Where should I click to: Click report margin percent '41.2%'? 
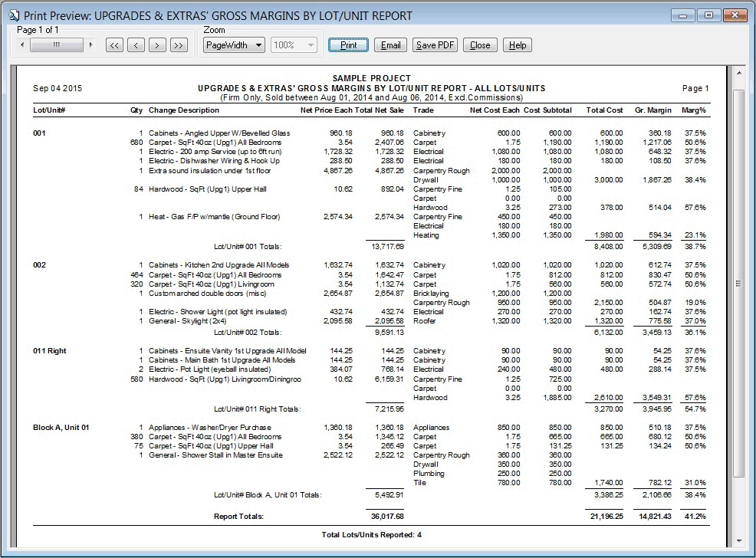695,517
